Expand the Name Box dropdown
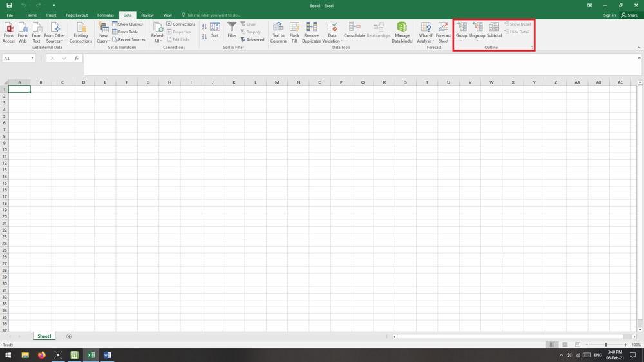Screen dimensions: 644x362 (x=32, y=58)
